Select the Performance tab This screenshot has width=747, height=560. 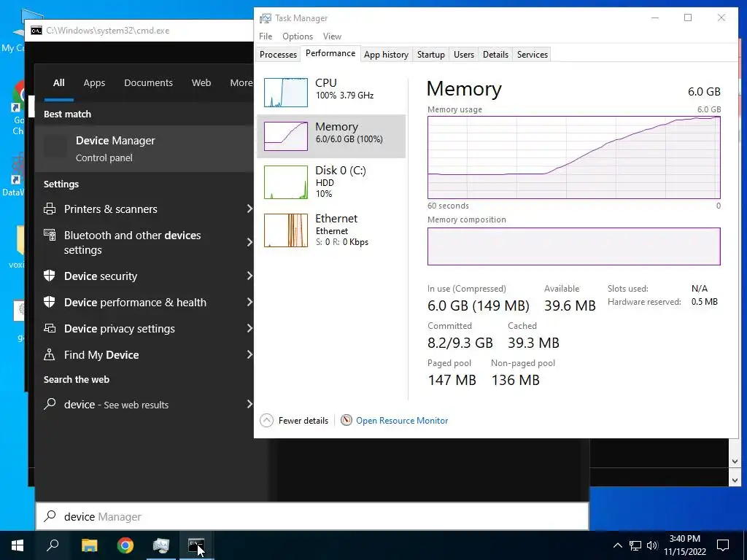(x=330, y=53)
